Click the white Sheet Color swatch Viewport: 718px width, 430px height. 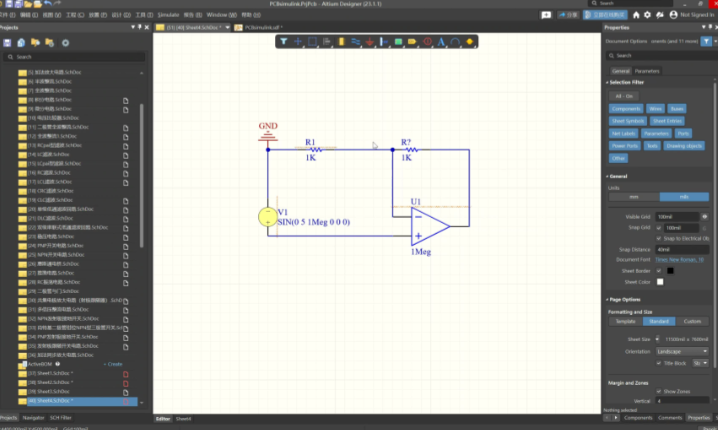pyautogui.click(x=660, y=281)
